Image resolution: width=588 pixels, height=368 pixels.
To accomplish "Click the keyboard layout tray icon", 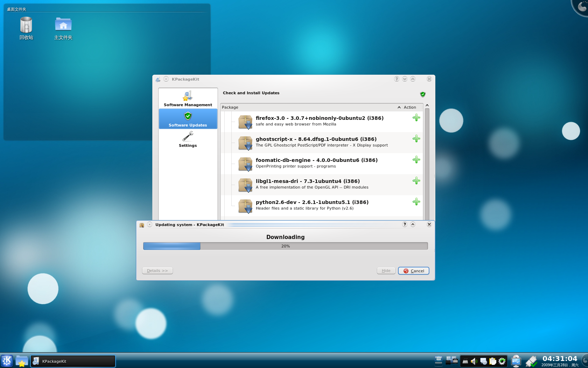I will [465, 361].
